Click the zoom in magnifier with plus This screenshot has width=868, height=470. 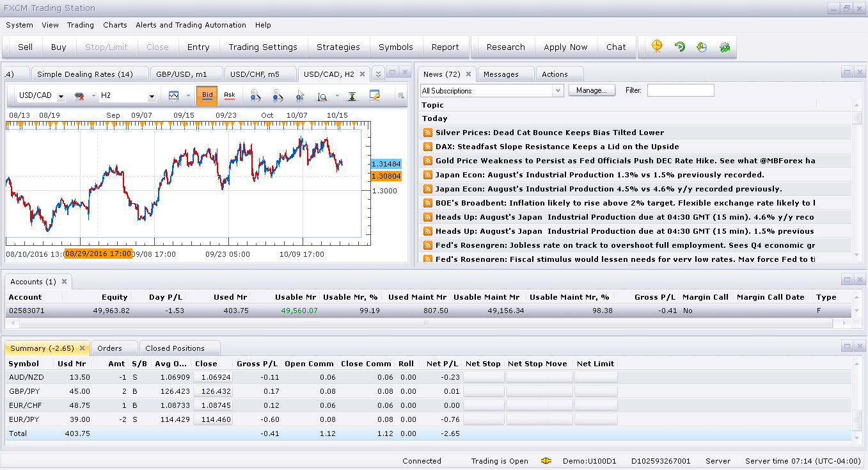(x=255, y=96)
